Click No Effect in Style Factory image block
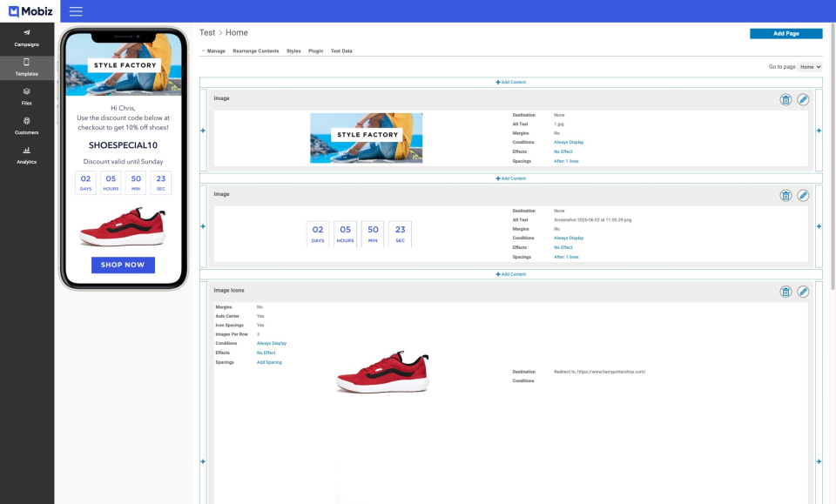This screenshot has height=504, width=836. coord(563,151)
